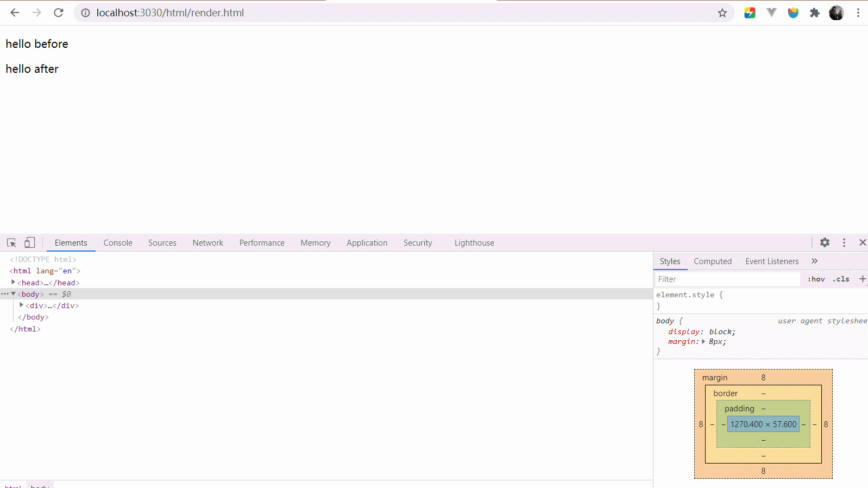Toggle the .cls classes panel
The width and height of the screenshot is (868, 488).
[841, 279]
